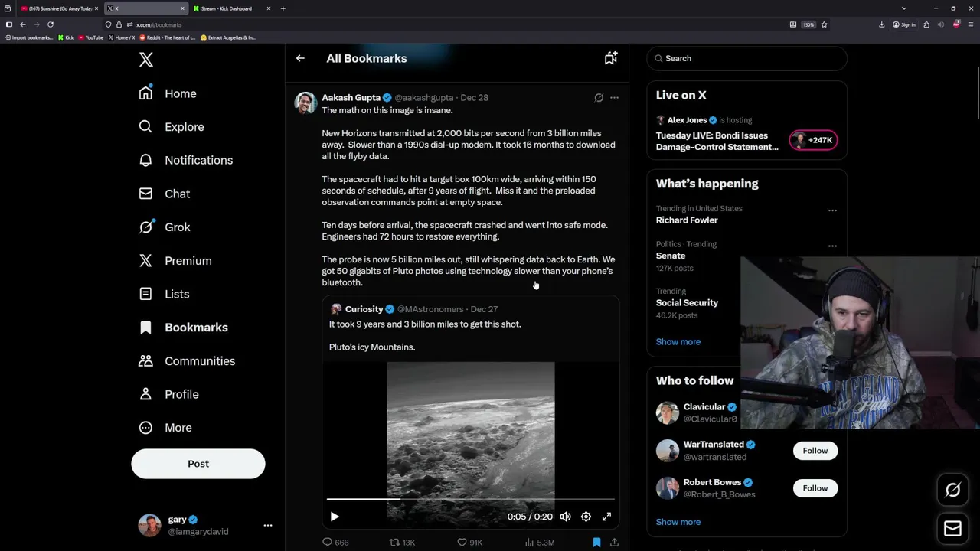980x551 pixels.
Task: Click Show more under What's happening
Action: [678, 342]
